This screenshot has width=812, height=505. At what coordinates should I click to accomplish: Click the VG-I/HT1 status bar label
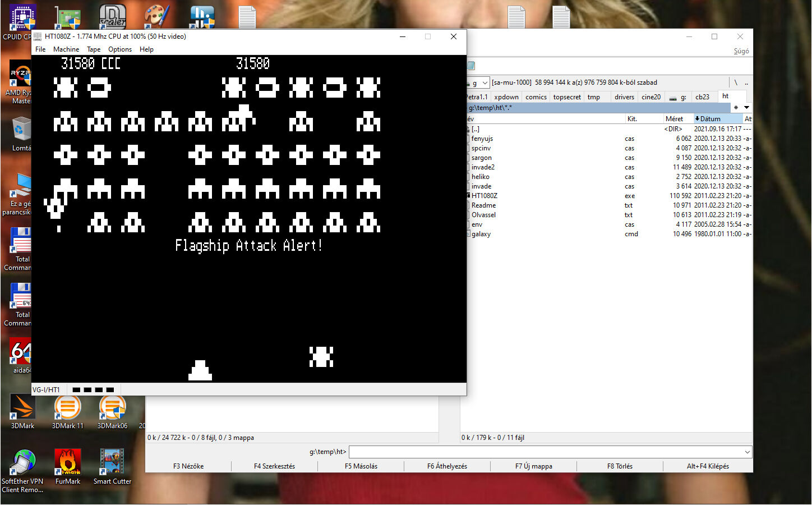[x=46, y=389]
